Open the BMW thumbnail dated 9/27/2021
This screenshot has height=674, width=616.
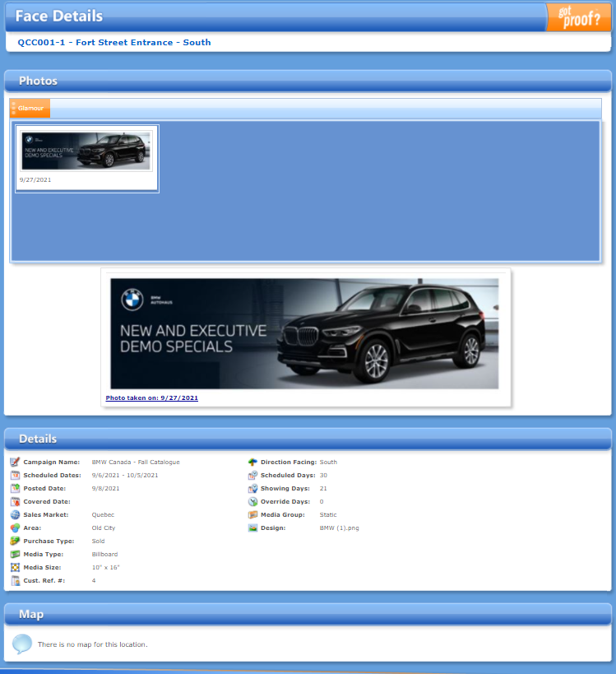click(86, 151)
